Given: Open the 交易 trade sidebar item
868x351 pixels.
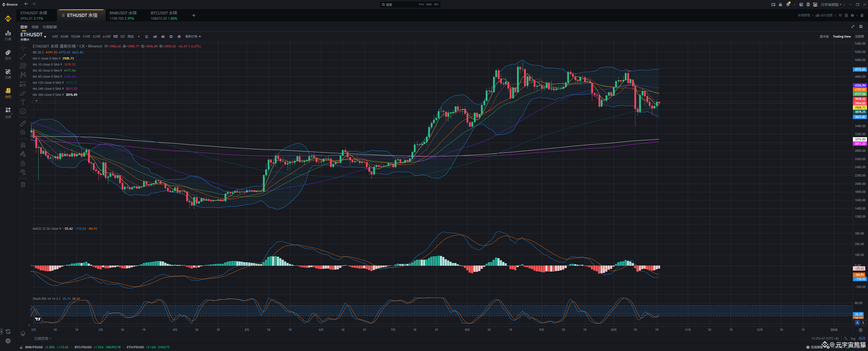Looking at the screenshot, I should point(8,74).
